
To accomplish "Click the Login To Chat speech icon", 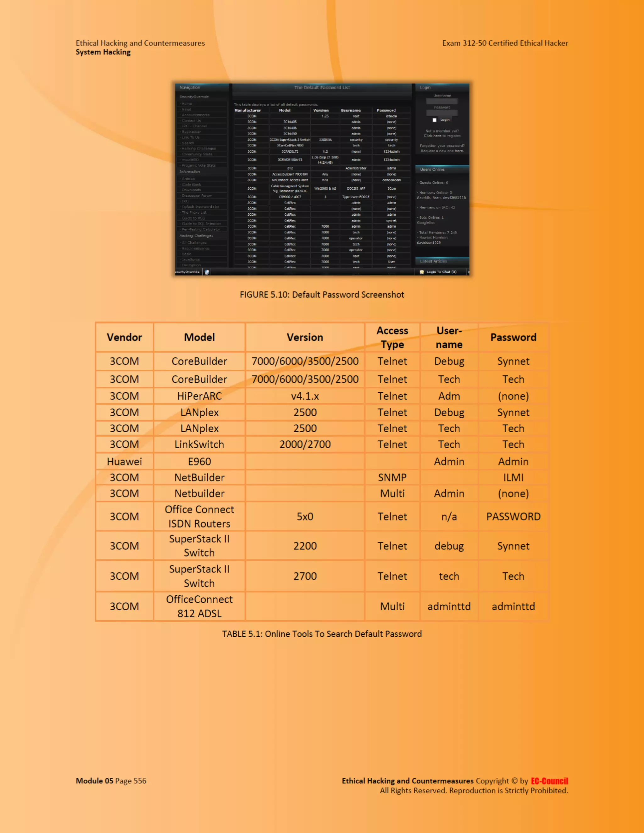I will point(422,272).
